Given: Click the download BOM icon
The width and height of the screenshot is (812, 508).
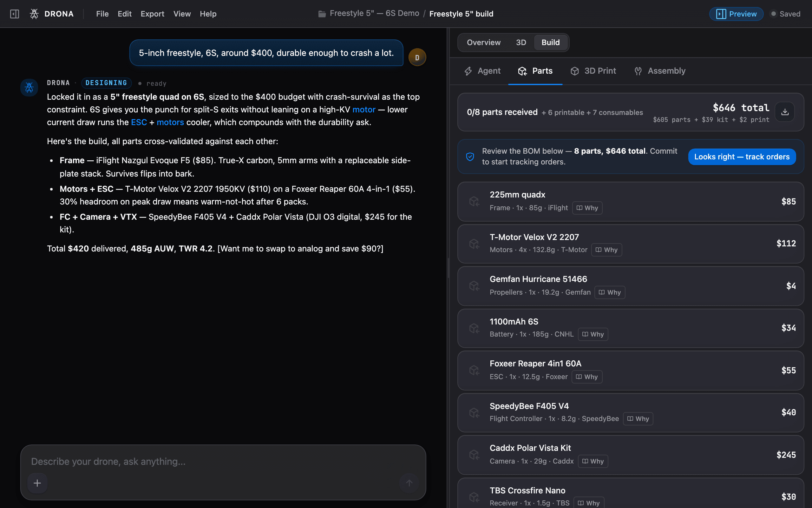Looking at the screenshot, I should [784, 112].
